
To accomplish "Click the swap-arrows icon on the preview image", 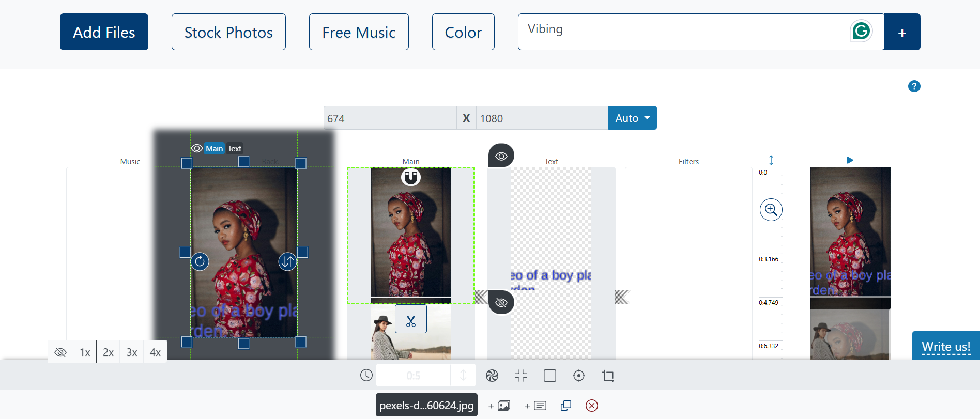I will (287, 261).
